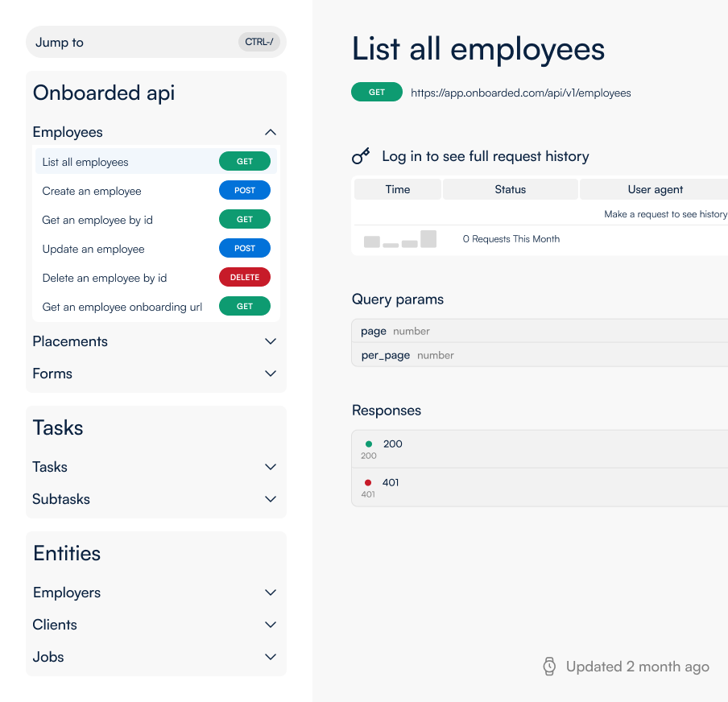728x702 pixels.
Task: Expand the Forms section
Action: coord(271,374)
